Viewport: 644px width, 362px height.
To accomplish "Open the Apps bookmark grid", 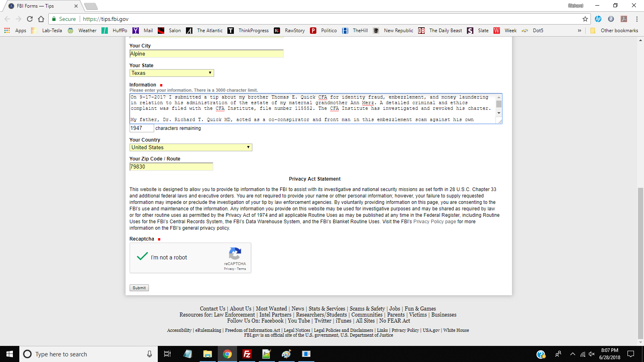I will click(15, 31).
